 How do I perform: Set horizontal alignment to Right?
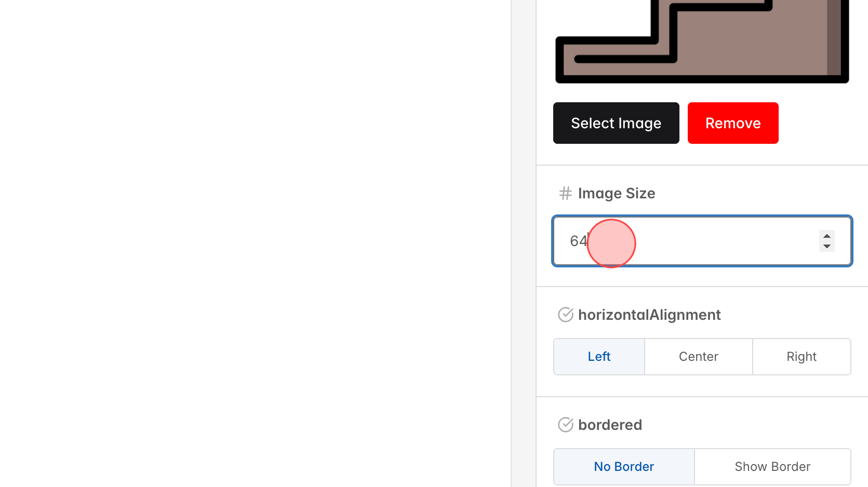[x=802, y=357]
